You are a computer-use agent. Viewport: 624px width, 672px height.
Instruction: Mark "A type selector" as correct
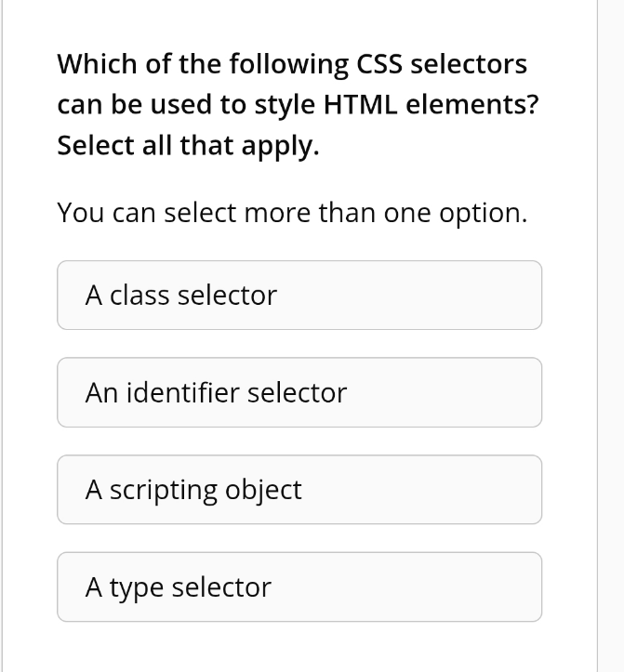point(299,587)
